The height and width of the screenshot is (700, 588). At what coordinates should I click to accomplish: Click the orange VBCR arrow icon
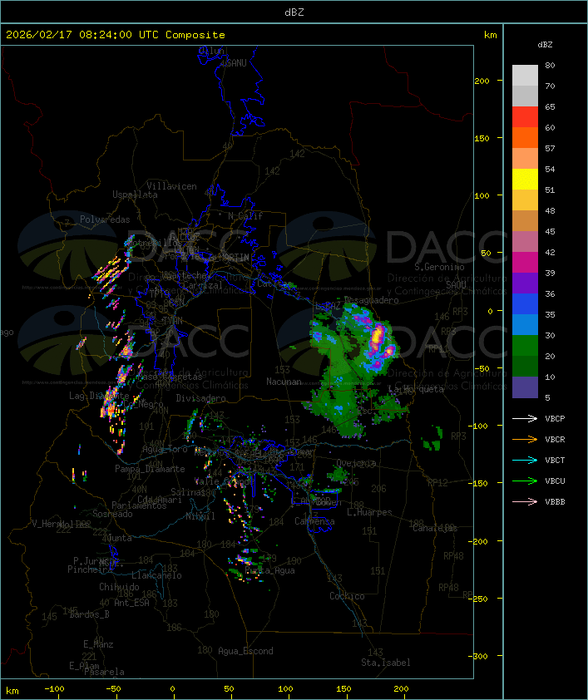click(x=525, y=439)
